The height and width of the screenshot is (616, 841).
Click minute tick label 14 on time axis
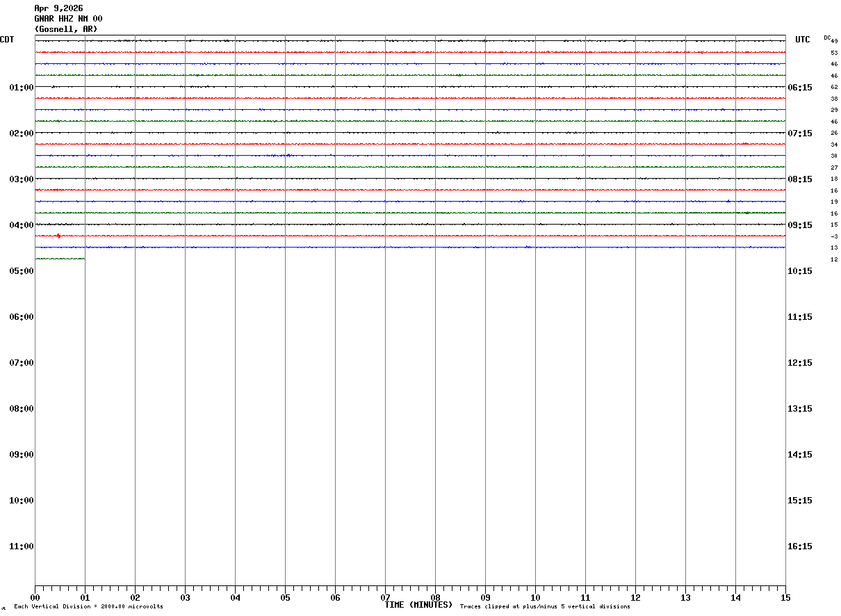pyautogui.click(x=735, y=598)
